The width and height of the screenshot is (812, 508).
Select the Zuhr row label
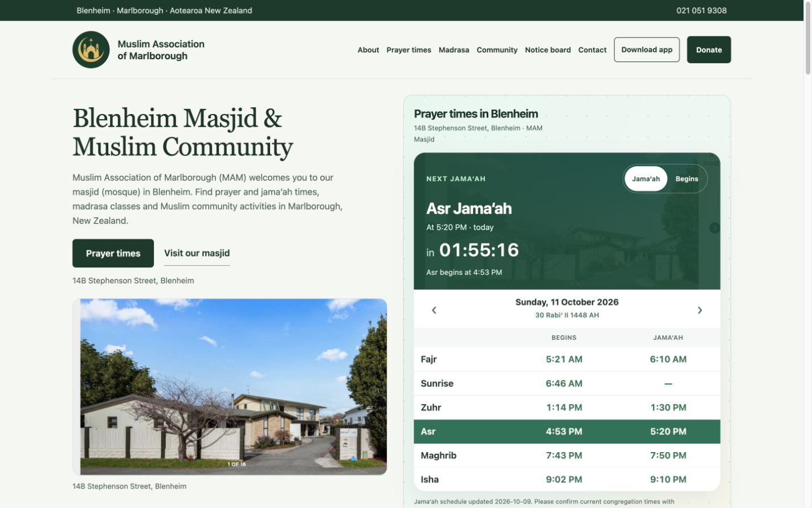pyautogui.click(x=431, y=407)
